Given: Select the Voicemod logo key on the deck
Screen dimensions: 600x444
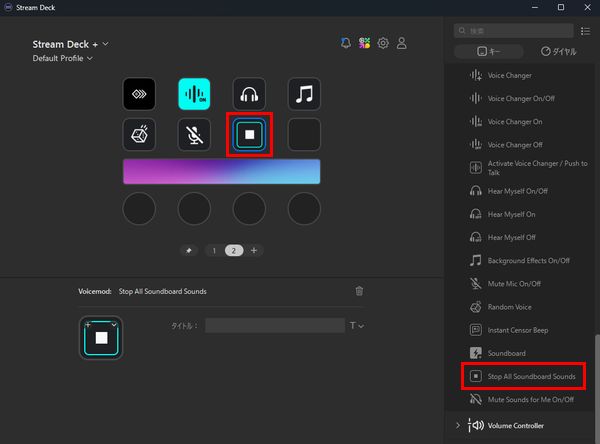Looking at the screenshot, I should [139, 94].
